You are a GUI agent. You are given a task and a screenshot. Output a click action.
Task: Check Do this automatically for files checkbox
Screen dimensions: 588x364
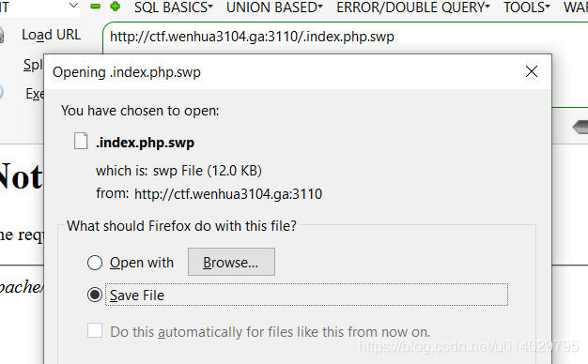[95, 330]
